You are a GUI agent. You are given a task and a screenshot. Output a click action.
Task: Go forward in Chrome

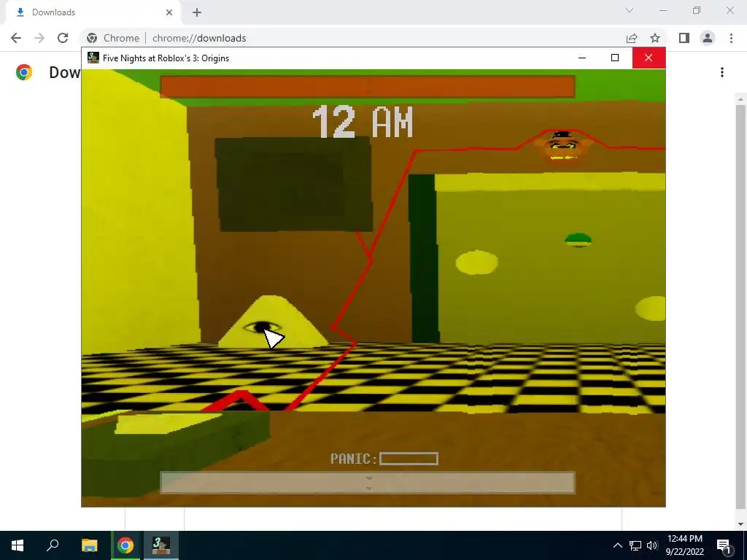[x=39, y=38]
